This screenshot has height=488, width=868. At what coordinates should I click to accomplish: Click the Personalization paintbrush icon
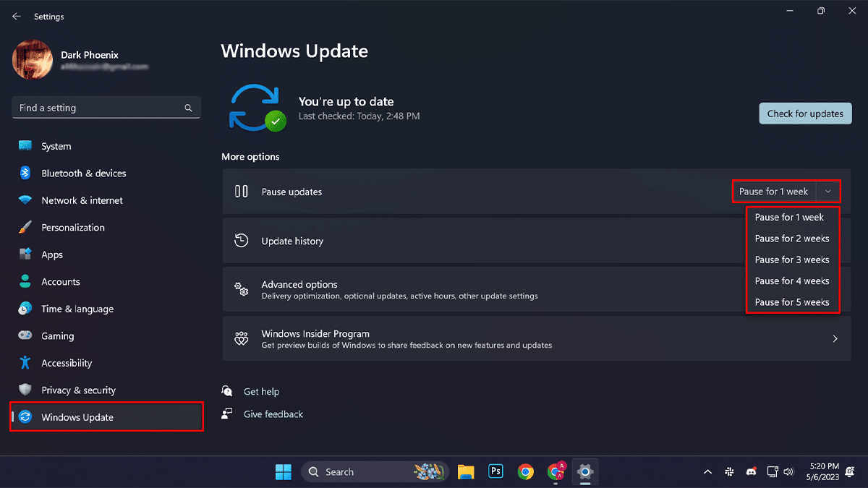(x=25, y=228)
